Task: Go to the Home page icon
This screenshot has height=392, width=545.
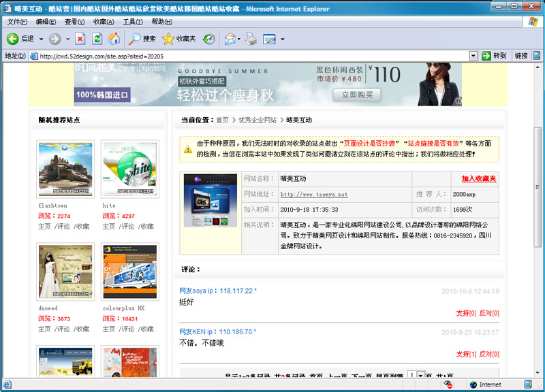Action: (x=114, y=39)
